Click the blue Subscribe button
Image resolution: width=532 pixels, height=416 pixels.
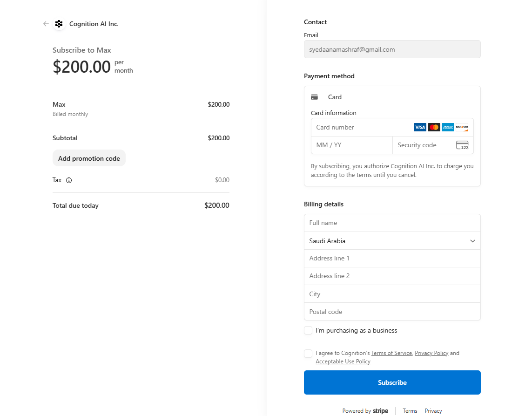click(392, 382)
